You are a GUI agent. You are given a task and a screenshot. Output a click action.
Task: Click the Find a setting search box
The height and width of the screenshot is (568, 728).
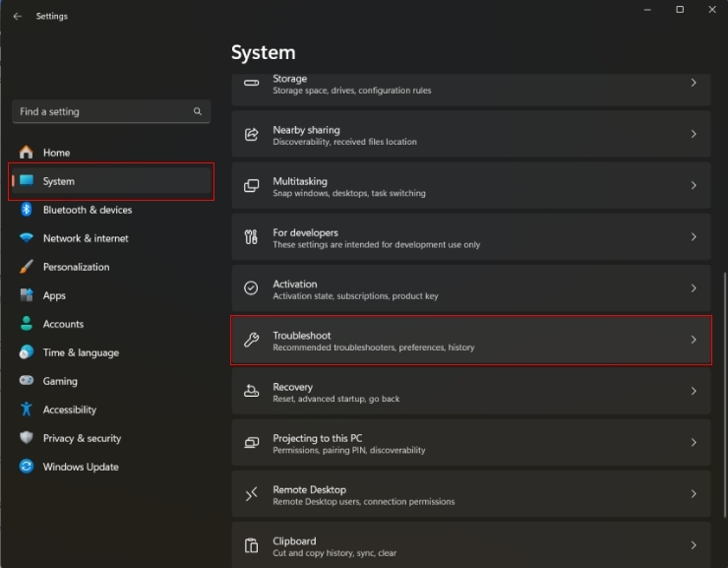coord(111,111)
